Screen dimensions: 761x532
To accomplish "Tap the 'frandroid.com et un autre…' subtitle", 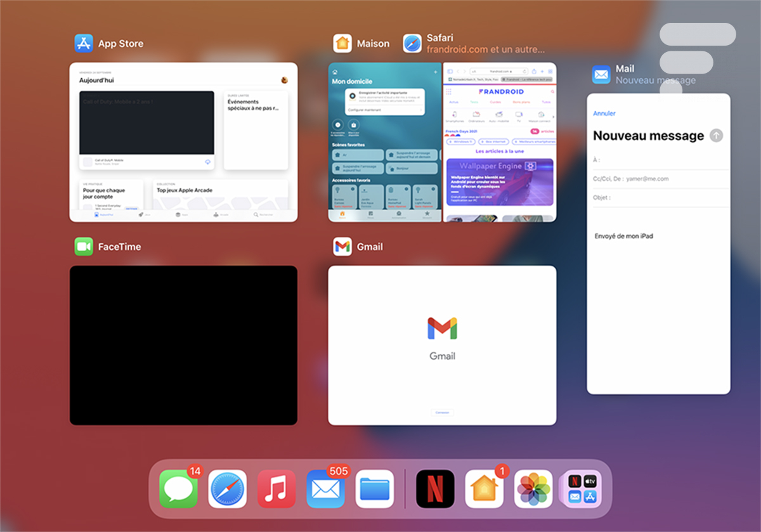I will click(486, 49).
